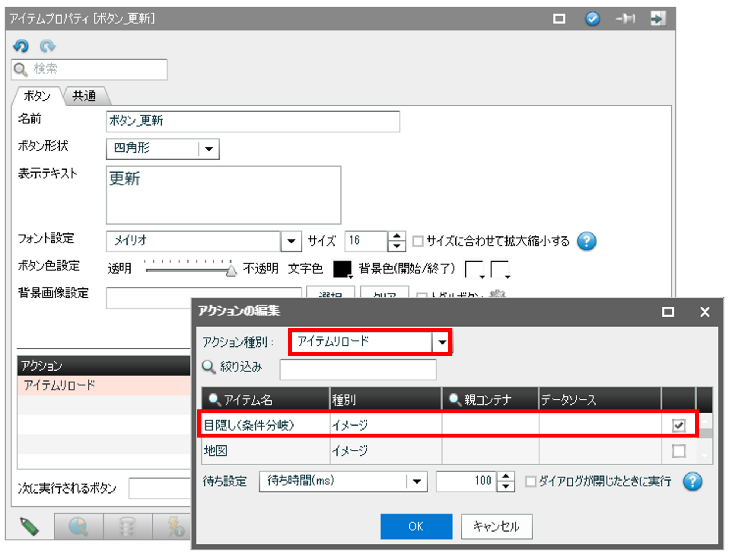732x560 pixels.
Task: Open help icon beside dialog-close option
Action: 692,481
